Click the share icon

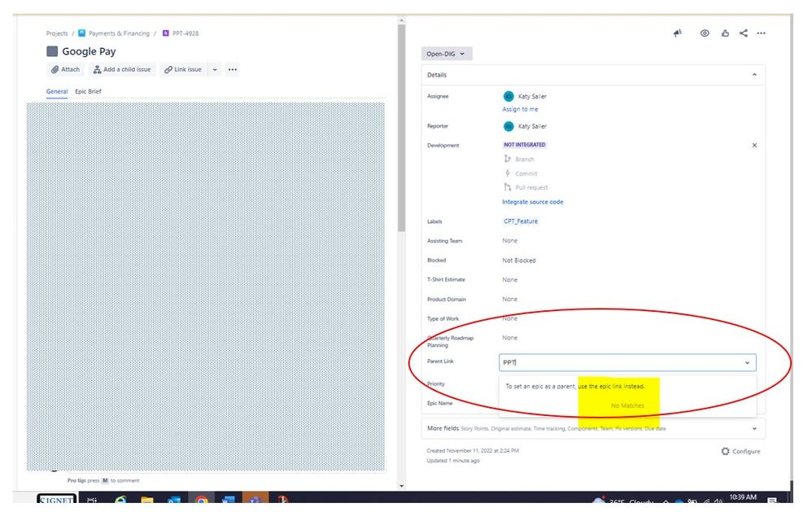click(x=744, y=33)
